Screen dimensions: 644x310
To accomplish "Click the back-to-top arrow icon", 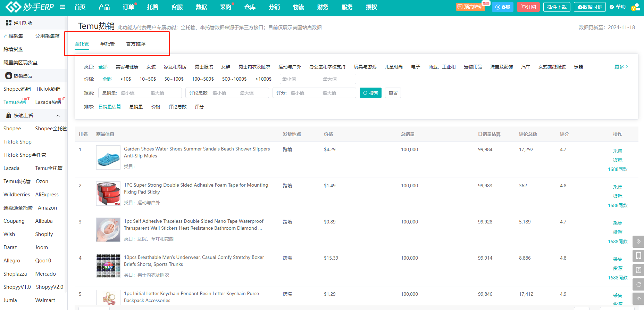I will coord(638,299).
